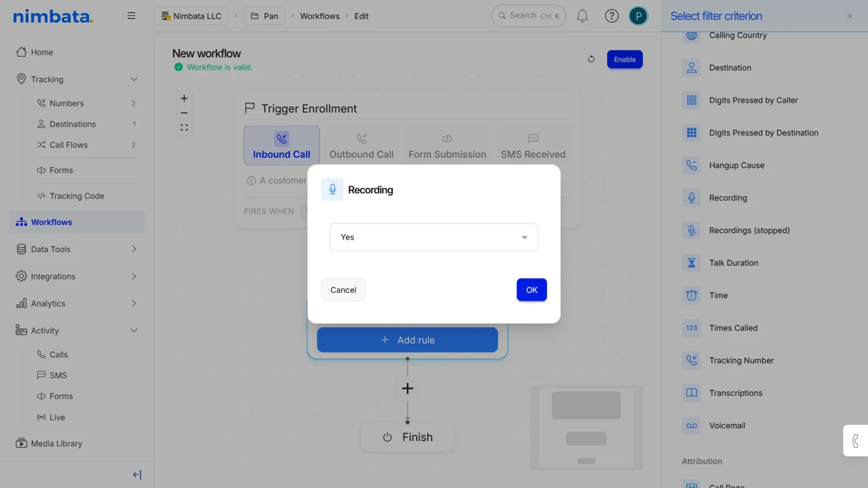Collapse the Activity section
The image size is (868, 488).
pyautogui.click(x=134, y=331)
